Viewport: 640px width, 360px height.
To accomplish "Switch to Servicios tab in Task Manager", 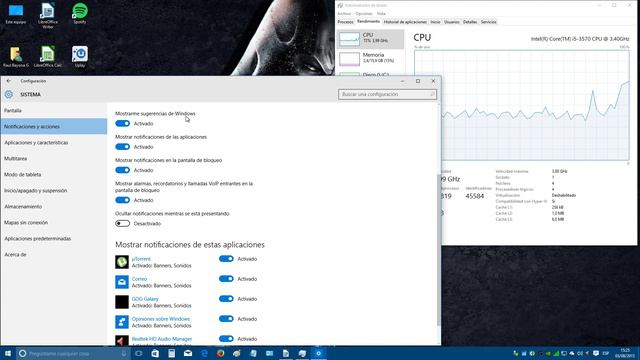I will (488, 22).
